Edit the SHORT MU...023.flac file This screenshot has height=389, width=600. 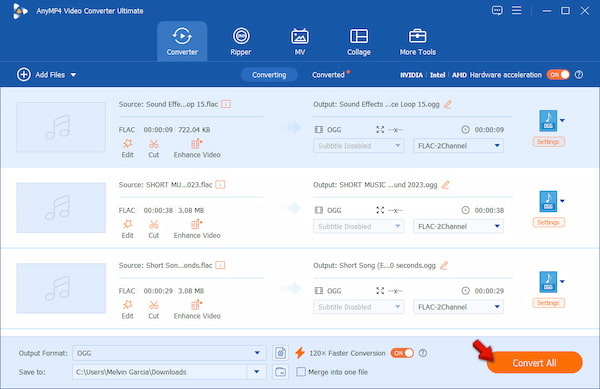click(x=127, y=229)
